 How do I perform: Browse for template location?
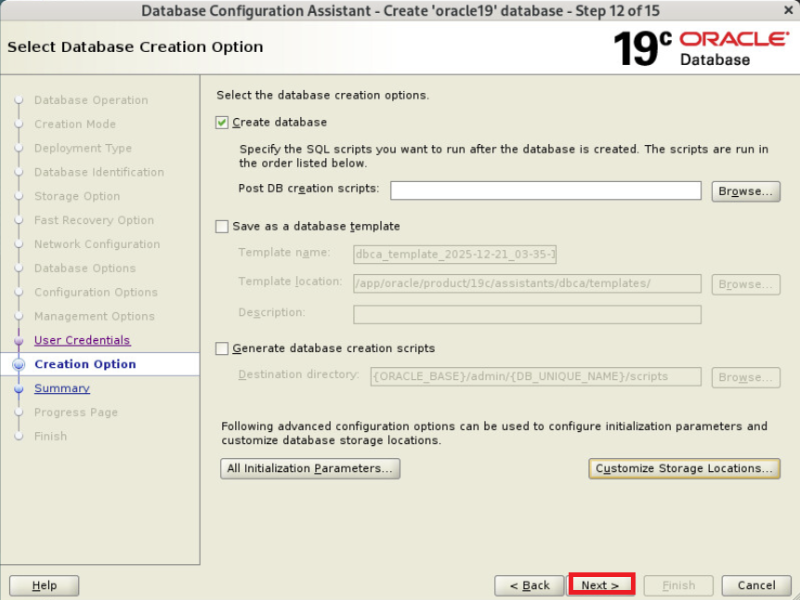click(745, 284)
